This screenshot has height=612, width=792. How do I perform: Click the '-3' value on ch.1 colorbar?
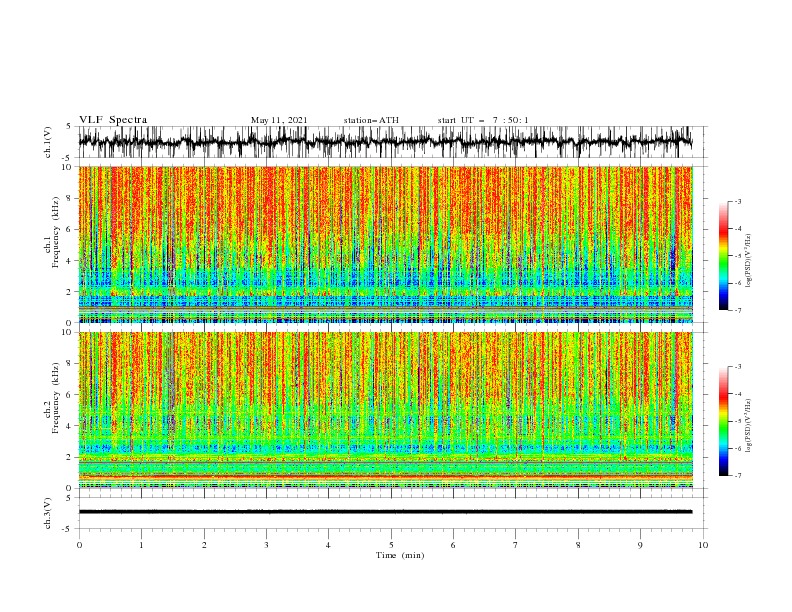(x=737, y=201)
